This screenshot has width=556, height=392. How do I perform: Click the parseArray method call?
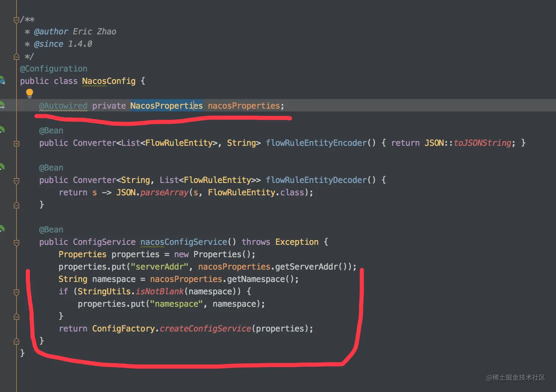click(164, 193)
